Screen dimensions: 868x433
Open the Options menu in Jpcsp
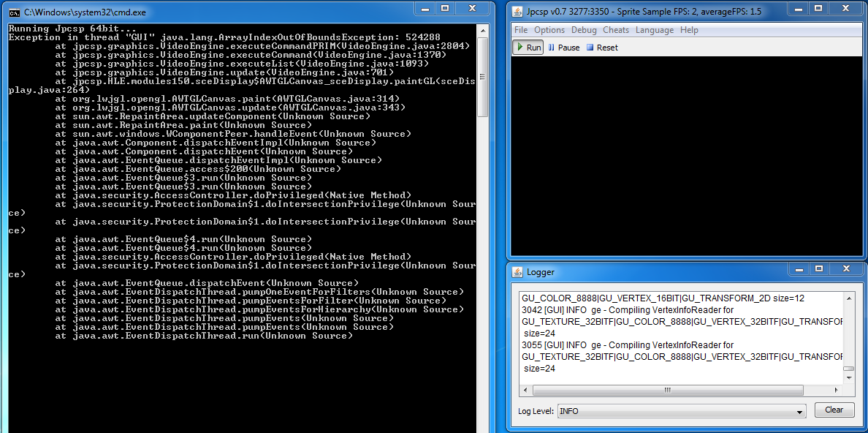pyautogui.click(x=549, y=30)
